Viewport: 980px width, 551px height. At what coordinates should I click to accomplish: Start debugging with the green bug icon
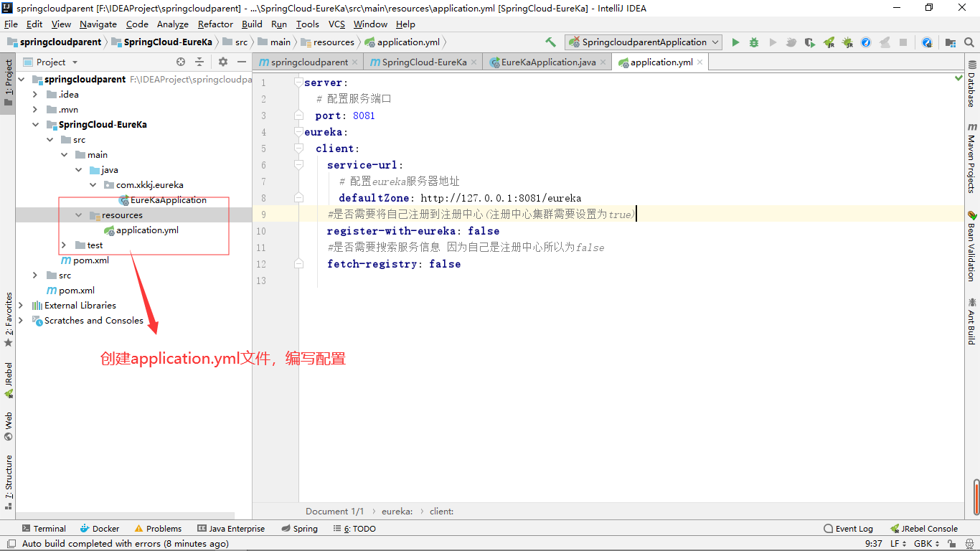point(754,42)
